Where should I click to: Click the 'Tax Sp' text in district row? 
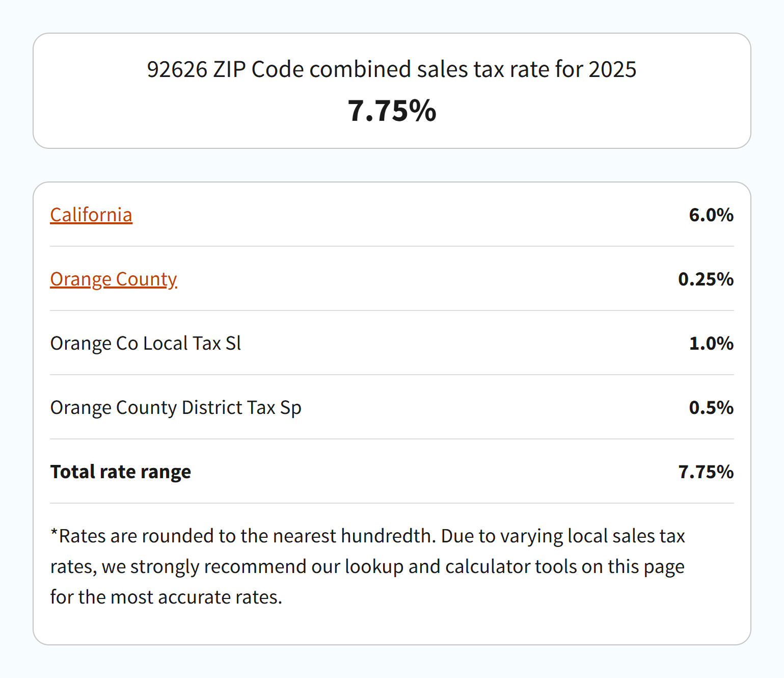[274, 408]
